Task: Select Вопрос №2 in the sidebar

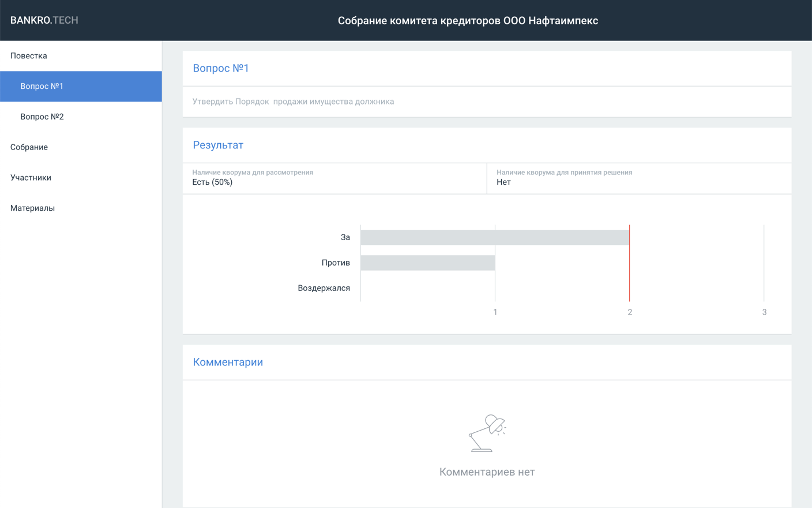Action: pyautogui.click(x=81, y=117)
